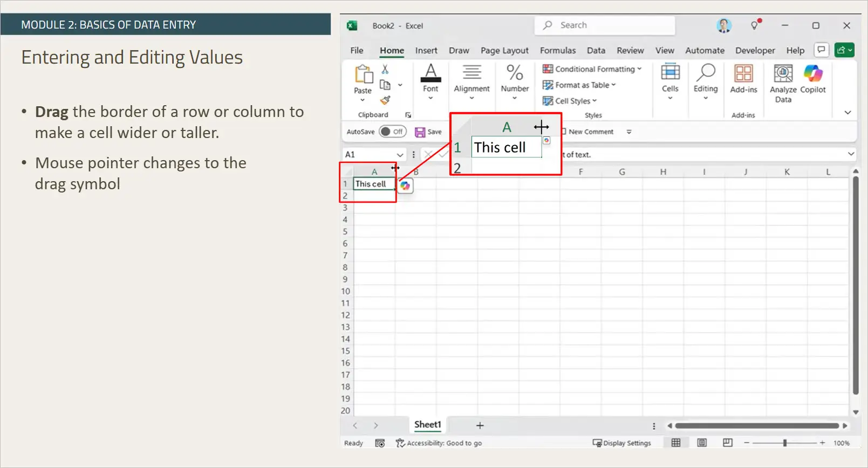This screenshot has height=468, width=868.
Task: Open the Formulas ribbon tab
Action: [x=557, y=50]
